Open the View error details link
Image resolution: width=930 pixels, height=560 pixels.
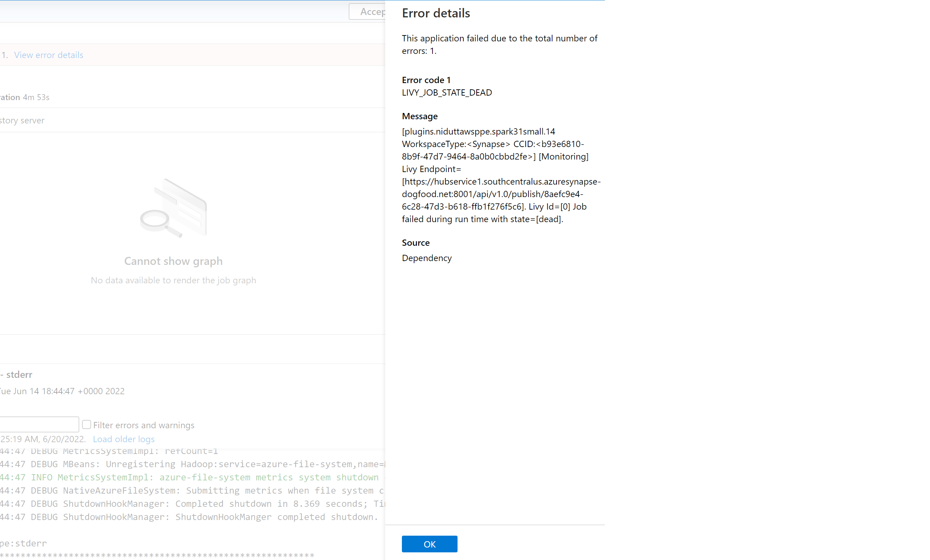[49, 55]
